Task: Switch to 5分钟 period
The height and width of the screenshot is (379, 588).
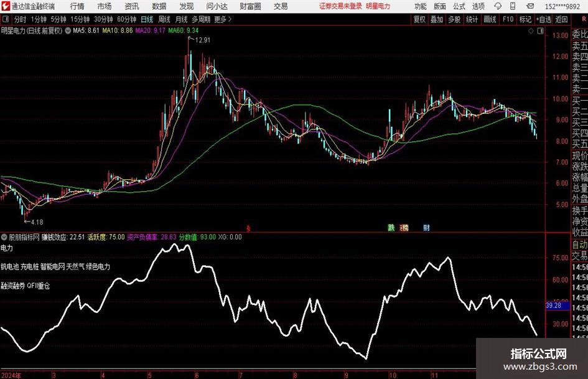Action: point(58,19)
